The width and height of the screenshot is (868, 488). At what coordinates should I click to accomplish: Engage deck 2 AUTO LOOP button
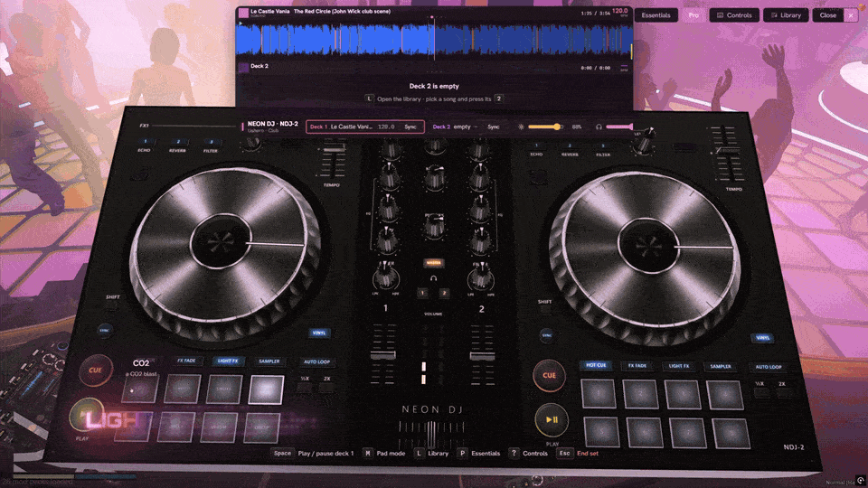769,368
